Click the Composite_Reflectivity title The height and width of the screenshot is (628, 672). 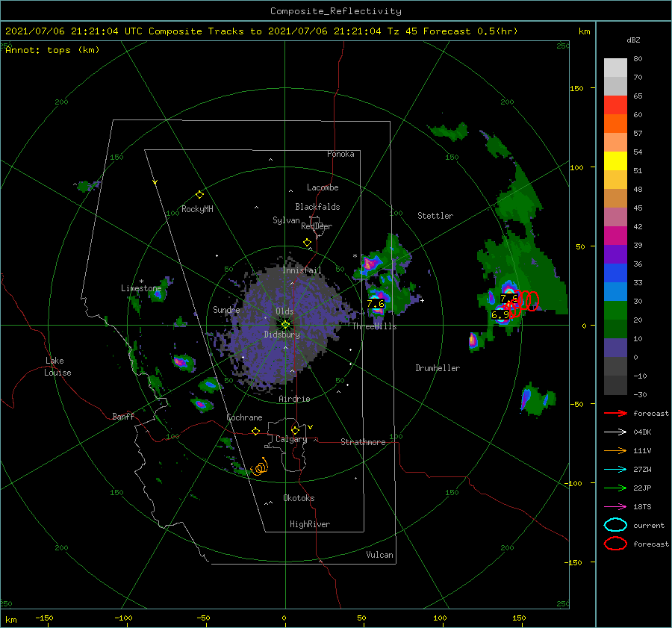336,11
